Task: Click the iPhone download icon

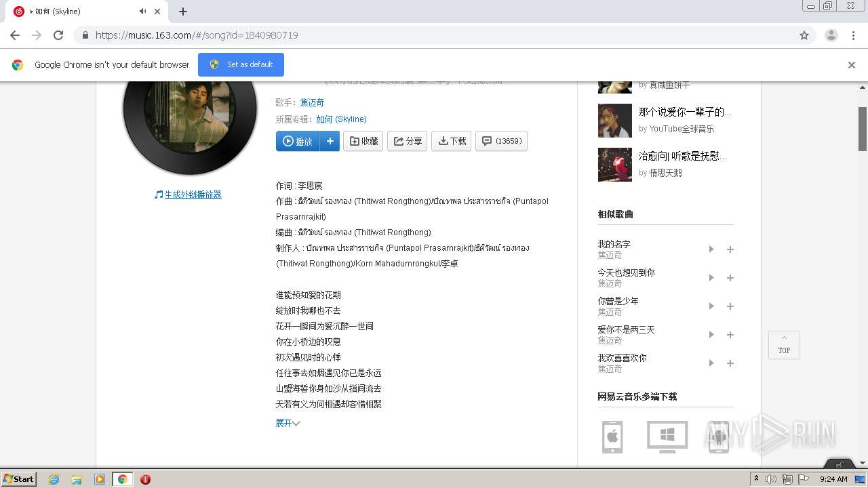Action: tap(612, 436)
